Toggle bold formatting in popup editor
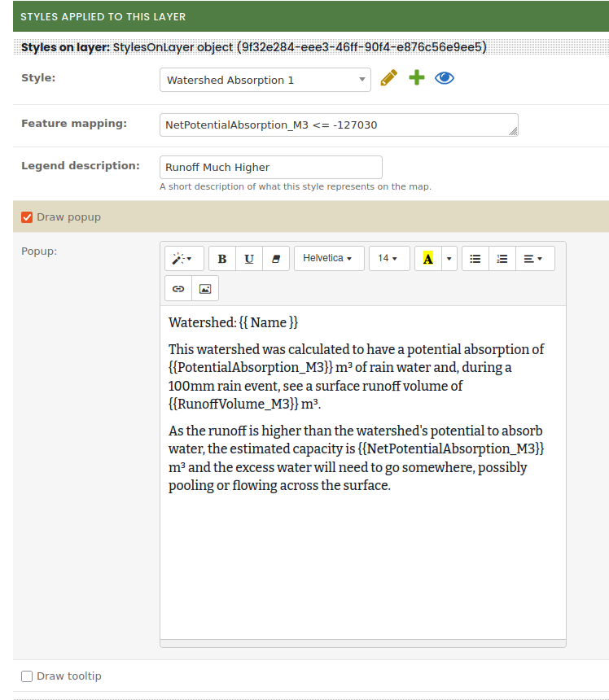This screenshot has height=700, width=609. point(222,259)
